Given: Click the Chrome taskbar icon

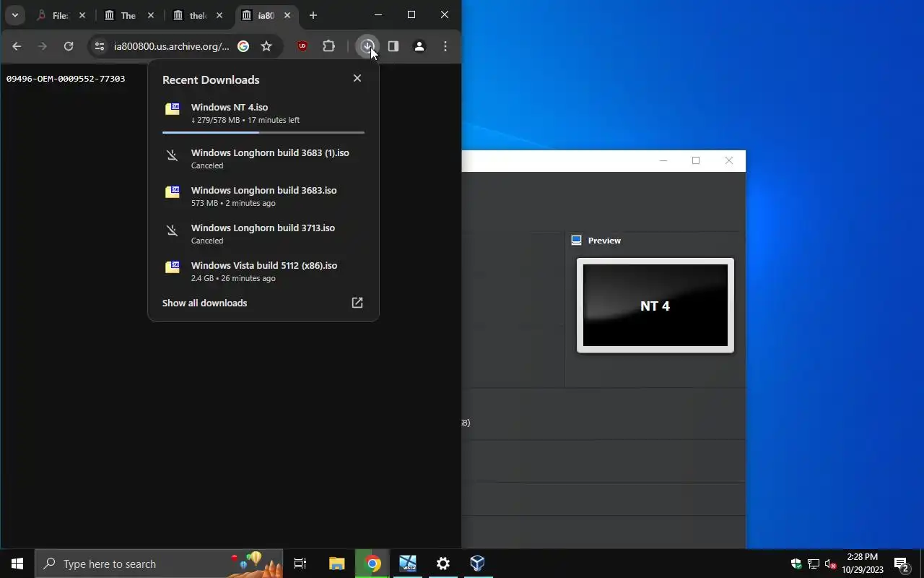Looking at the screenshot, I should (372, 564).
